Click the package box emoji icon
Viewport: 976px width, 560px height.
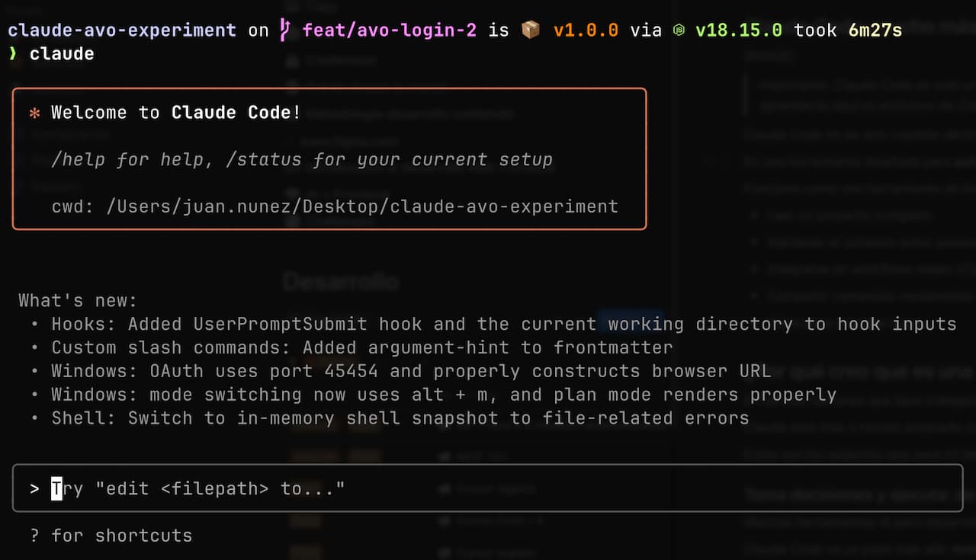[x=531, y=30]
